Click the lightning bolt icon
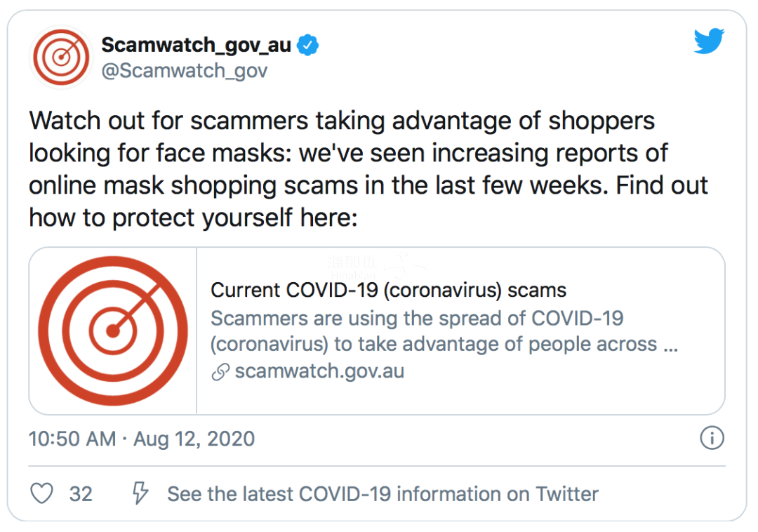The width and height of the screenshot is (758, 532). tap(140, 493)
